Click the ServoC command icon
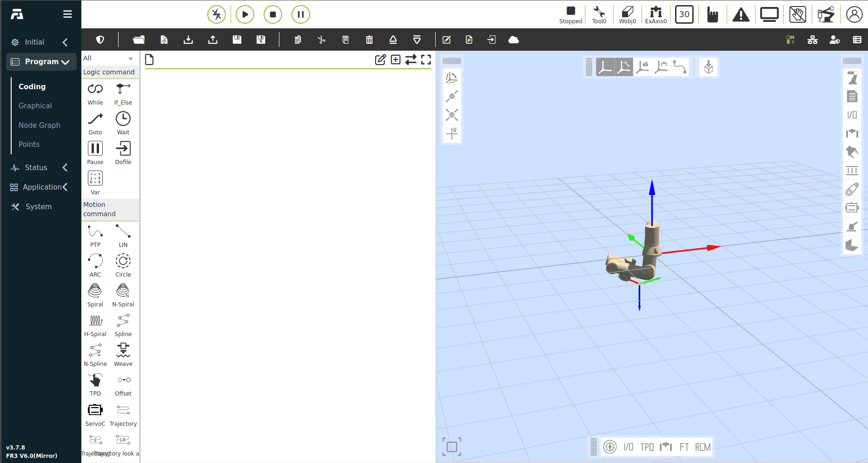The image size is (868, 463). pyautogui.click(x=95, y=410)
